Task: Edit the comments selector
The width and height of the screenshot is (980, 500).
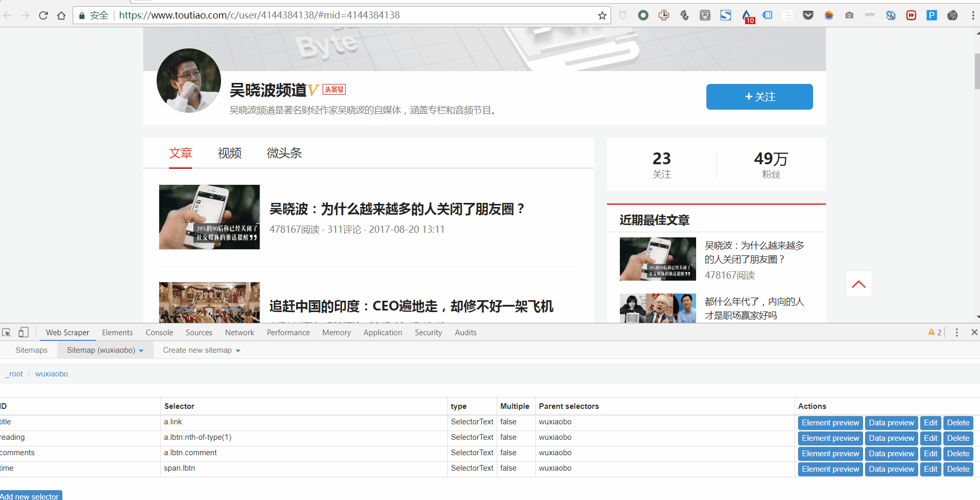Action: coord(930,454)
